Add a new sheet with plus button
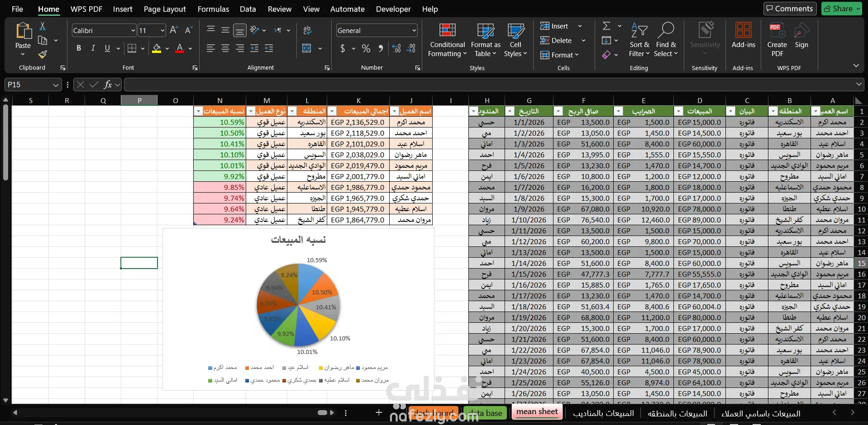 click(x=379, y=412)
